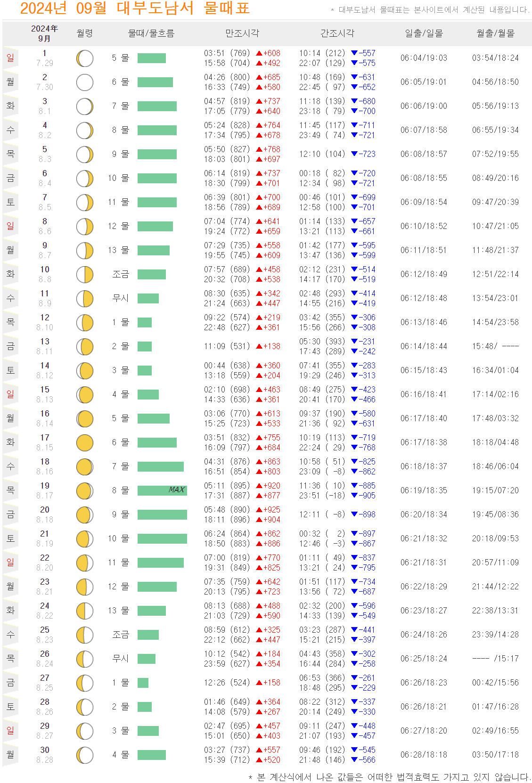The width and height of the screenshot is (532, 783).
Task: Click the moon phase icon for September 27
Action: pyautogui.click(x=85, y=683)
